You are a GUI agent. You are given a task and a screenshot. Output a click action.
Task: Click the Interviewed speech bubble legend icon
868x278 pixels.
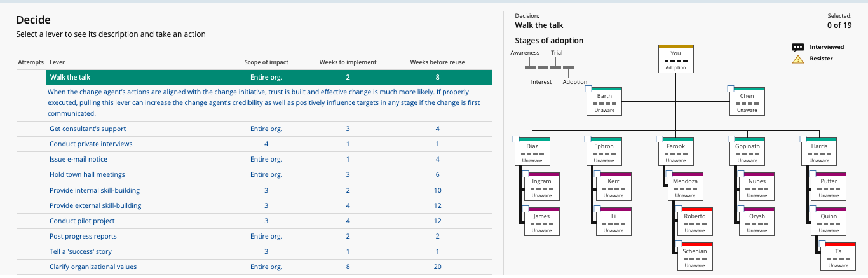tap(798, 47)
